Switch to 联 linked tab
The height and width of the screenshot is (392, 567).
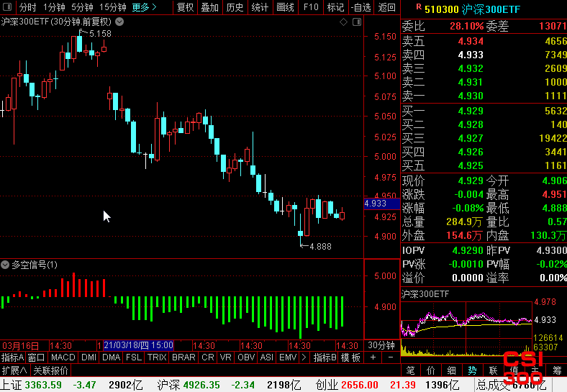point(493,370)
